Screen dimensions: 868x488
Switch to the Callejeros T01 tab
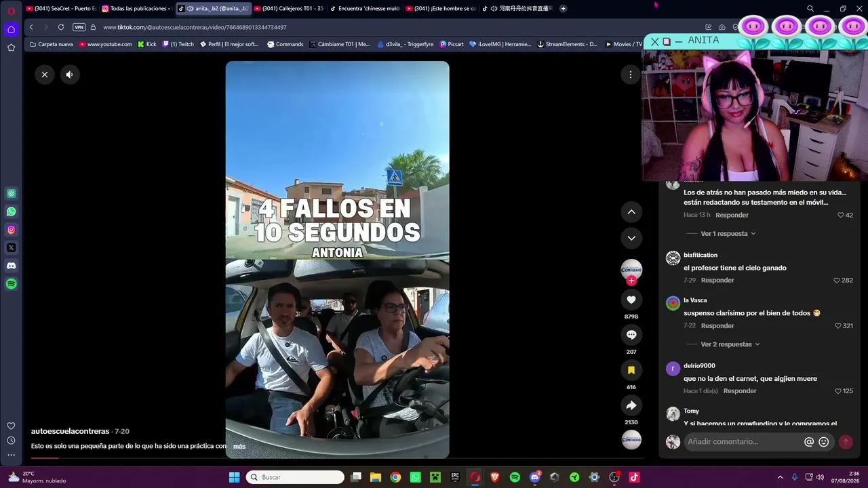coord(289,9)
